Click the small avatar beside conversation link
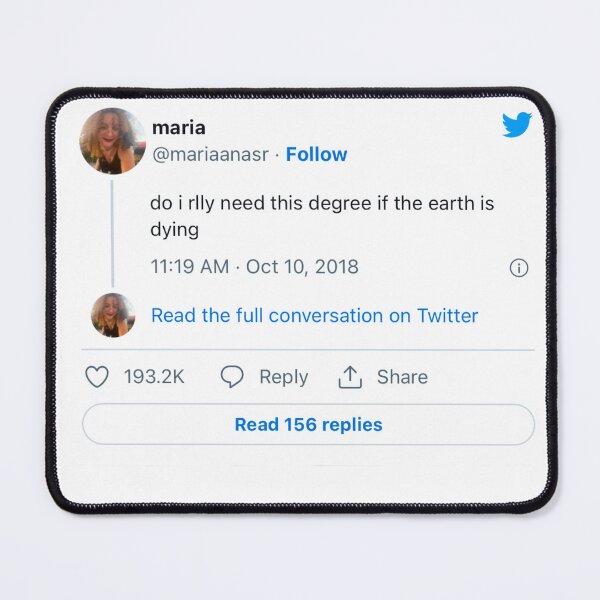This screenshot has height=600, width=600. tap(113, 315)
